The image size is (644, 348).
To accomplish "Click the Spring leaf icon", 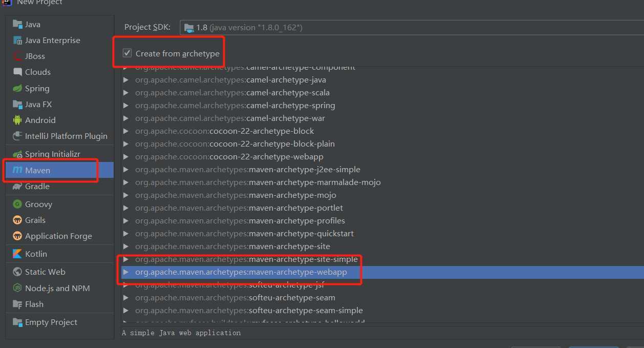I will click(17, 88).
